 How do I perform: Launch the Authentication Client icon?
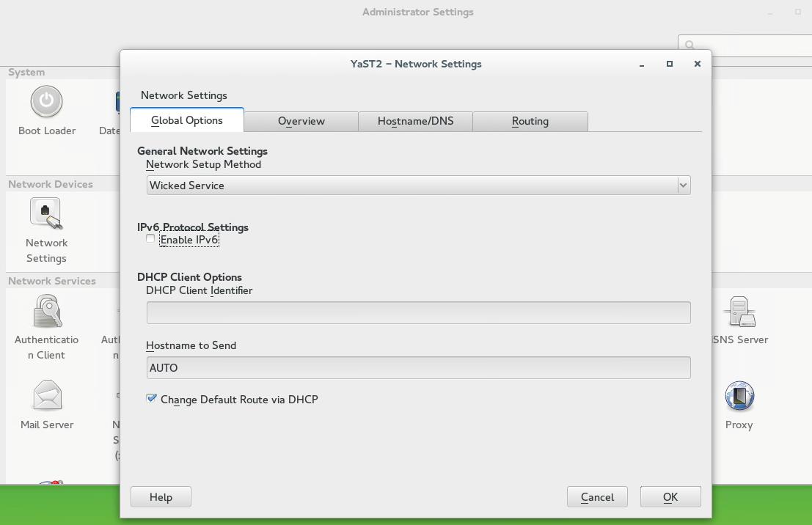point(46,311)
